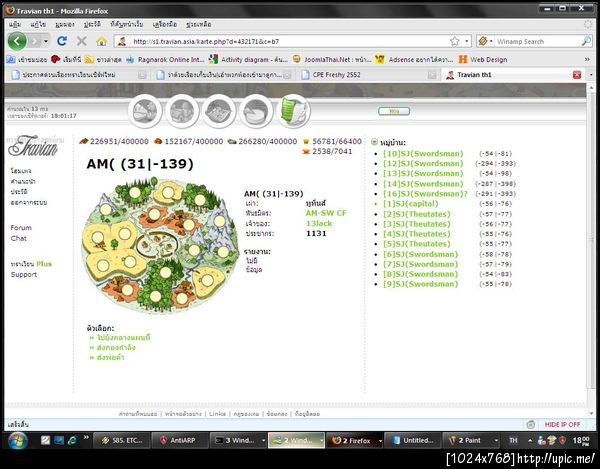Open the Activity diagram bookmark
Screen dimensions: 600x469
coord(249,59)
